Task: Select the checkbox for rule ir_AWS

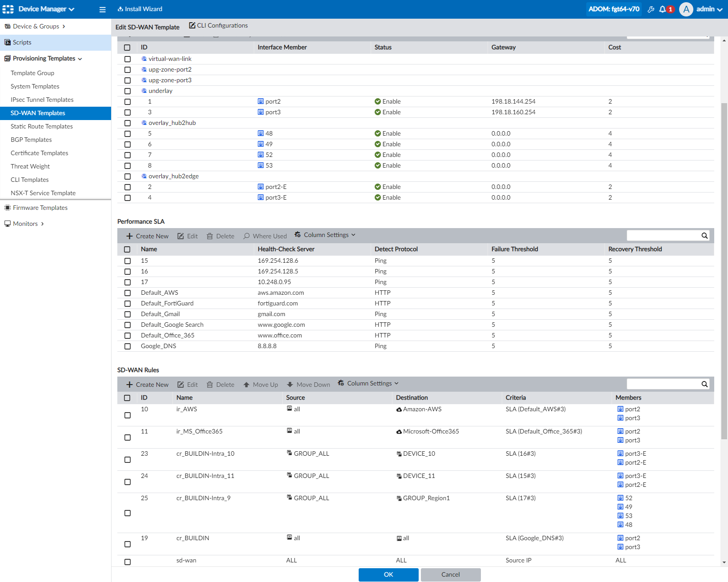Action: coord(128,415)
